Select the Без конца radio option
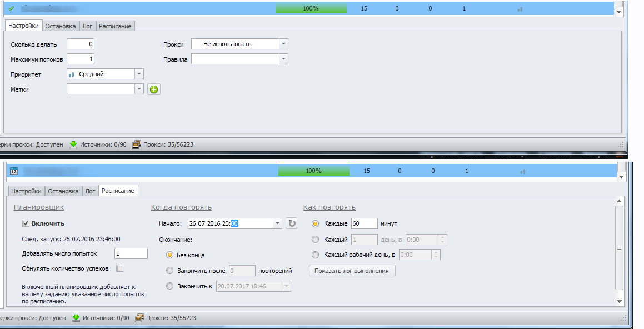The image size is (644, 329). tap(169, 255)
